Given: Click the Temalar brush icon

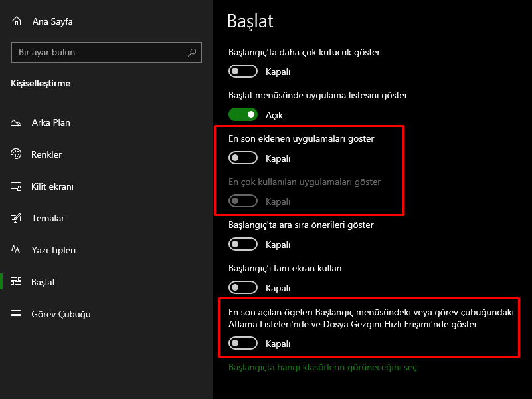Looking at the screenshot, I should (17, 218).
